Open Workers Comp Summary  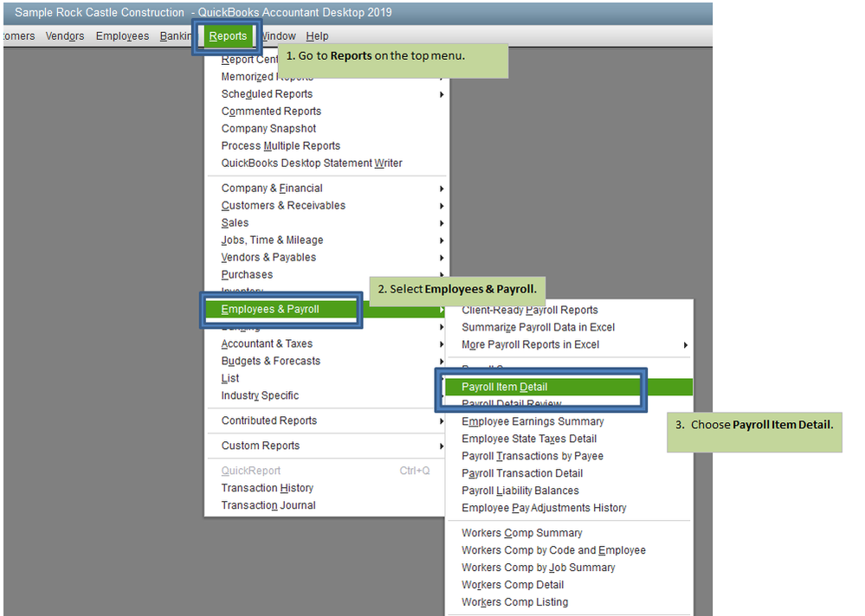(570, 533)
